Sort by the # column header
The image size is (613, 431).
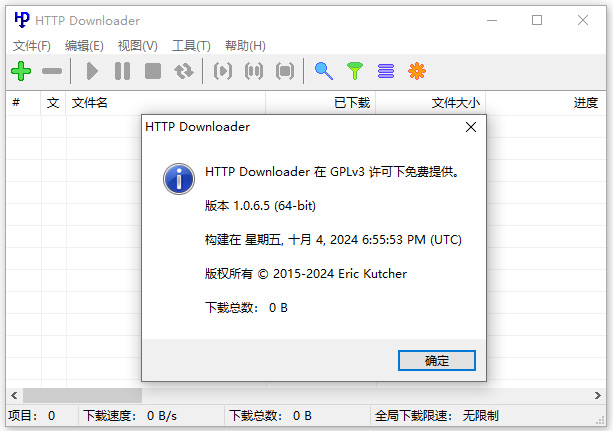[x=23, y=103]
